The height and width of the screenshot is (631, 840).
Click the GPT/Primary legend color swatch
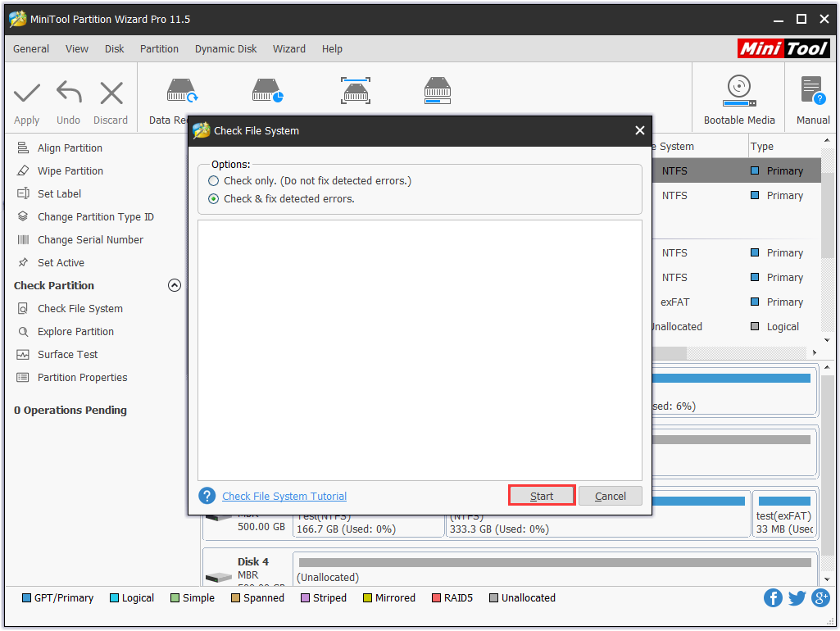click(26, 597)
